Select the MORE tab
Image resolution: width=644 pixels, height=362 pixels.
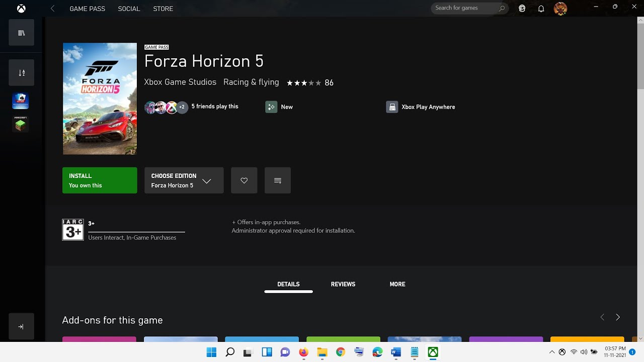click(x=397, y=284)
